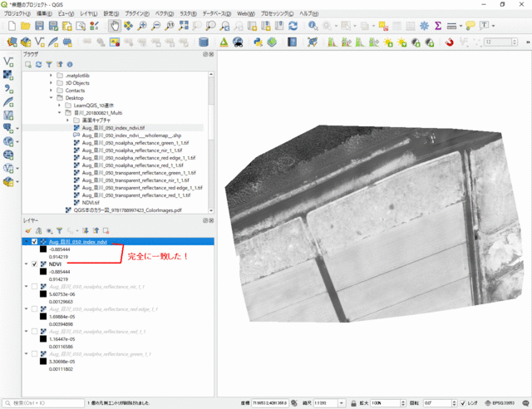Click the EPSG CRS button in status bar
The height and width of the screenshot is (409, 532).
tap(499, 403)
